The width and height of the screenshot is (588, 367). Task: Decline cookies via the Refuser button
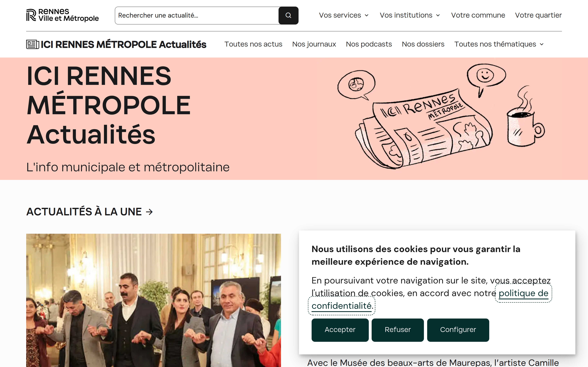[398, 330]
